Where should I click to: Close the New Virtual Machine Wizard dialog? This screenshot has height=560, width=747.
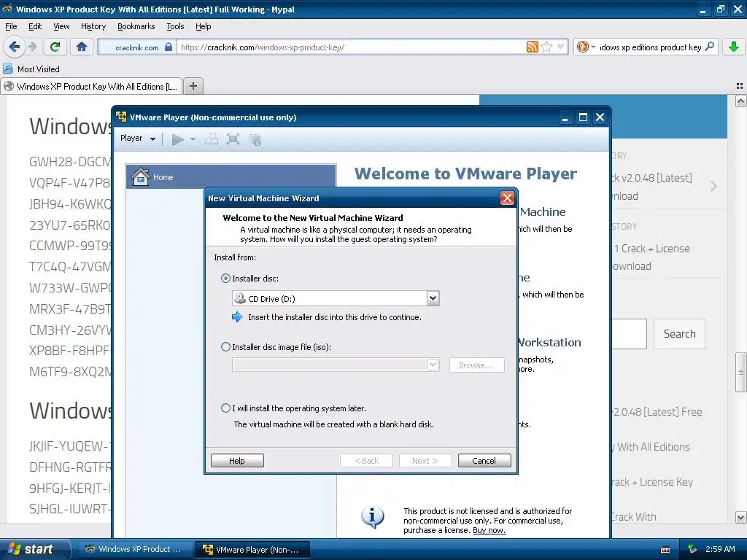click(x=507, y=198)
